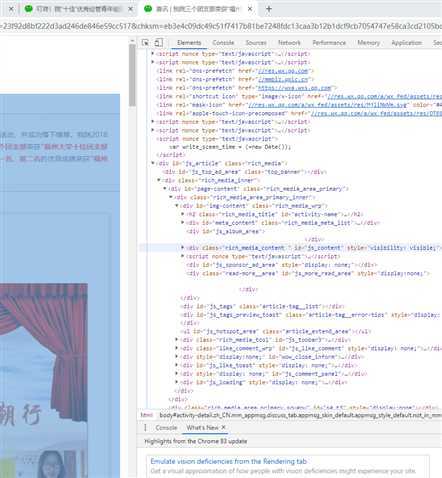442x478 pixels.
Task: Open the Performance tab
Action: tap(329, 43)
